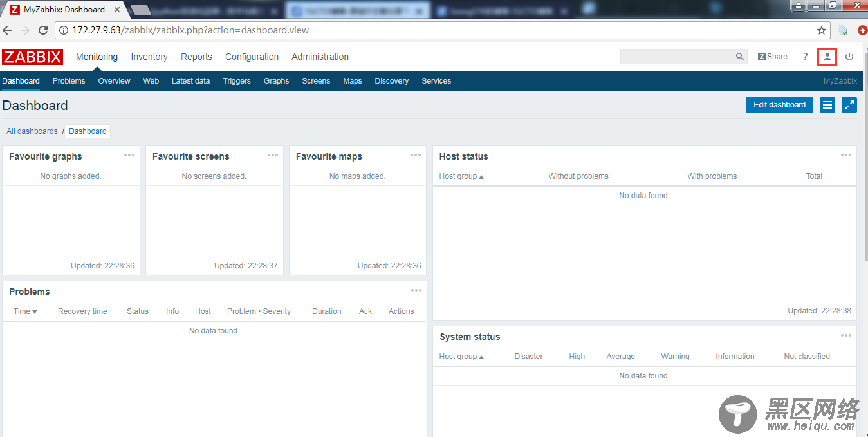Select the Latest data submenu tab
868x437 pixels.
point(190,81)
